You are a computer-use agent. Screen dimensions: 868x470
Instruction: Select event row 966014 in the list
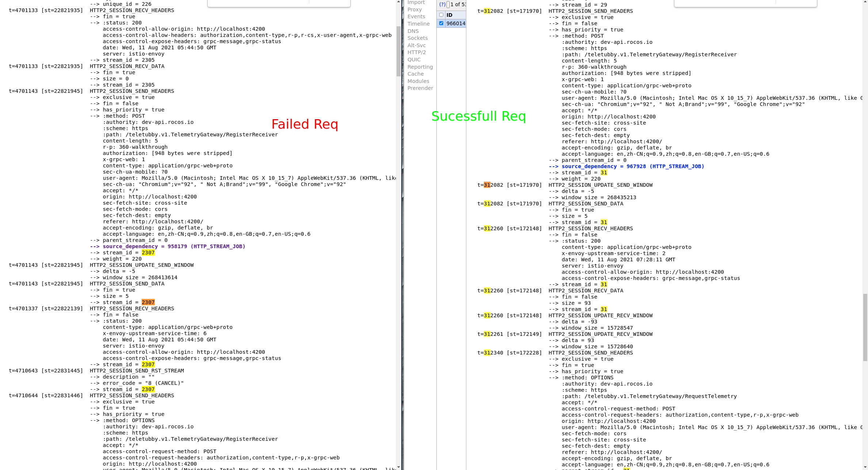[x=456, y=23]
